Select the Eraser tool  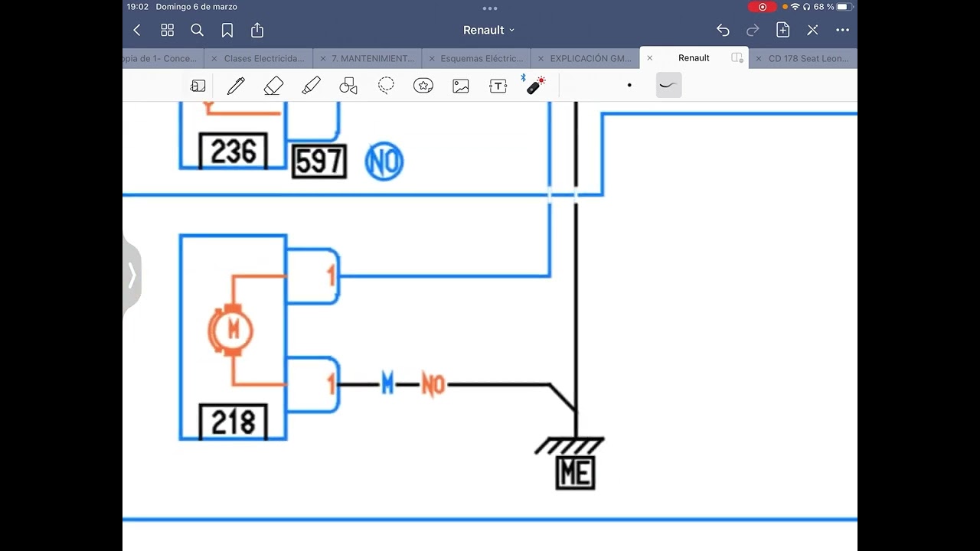(273, 86)
